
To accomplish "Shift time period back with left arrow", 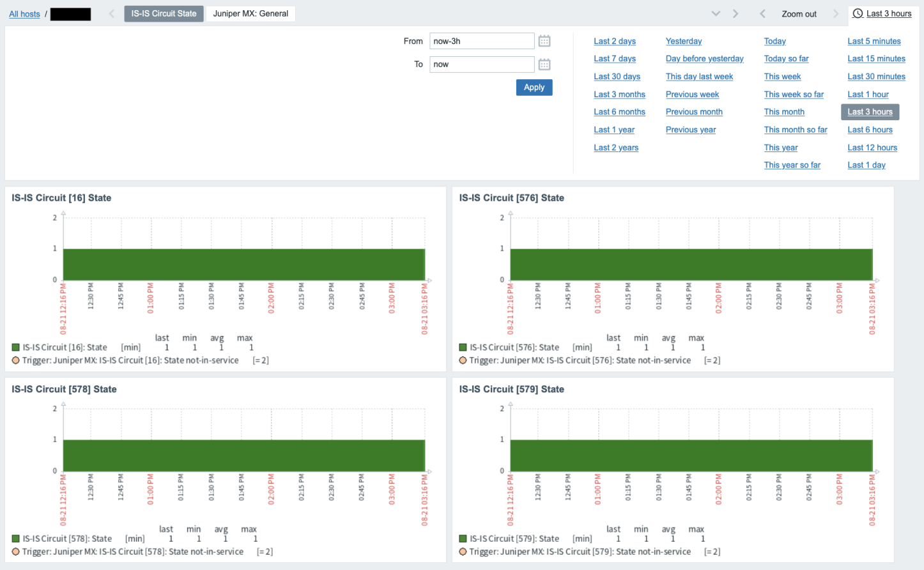I will coord(762,13).
